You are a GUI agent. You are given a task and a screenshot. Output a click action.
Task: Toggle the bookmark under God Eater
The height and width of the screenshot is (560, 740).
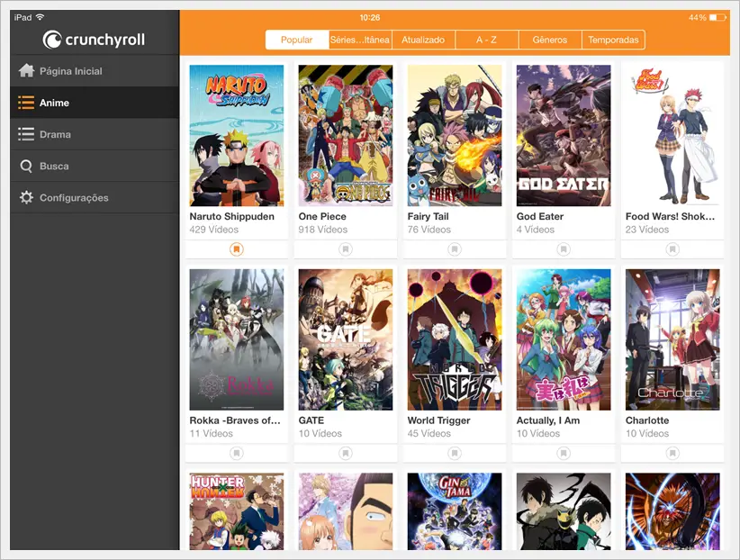tap(564, 248)
